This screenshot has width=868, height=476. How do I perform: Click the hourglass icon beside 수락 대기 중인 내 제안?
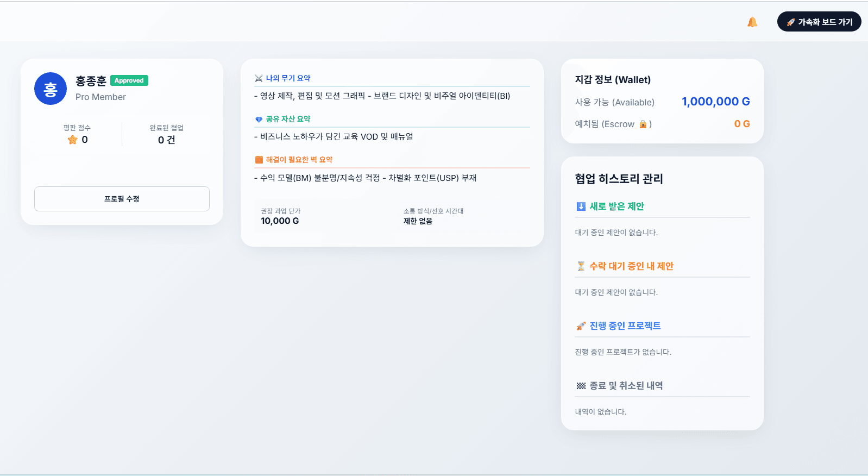tap(581, 266)
